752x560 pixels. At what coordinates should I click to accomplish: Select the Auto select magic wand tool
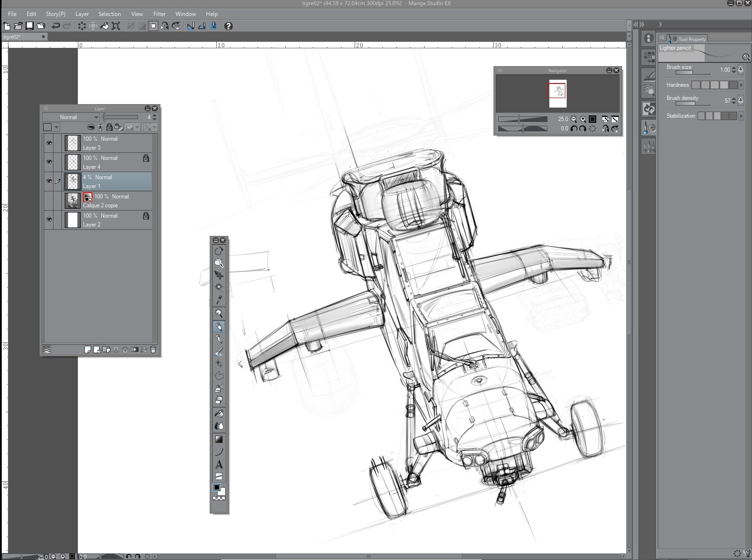[x=219, y=287]
